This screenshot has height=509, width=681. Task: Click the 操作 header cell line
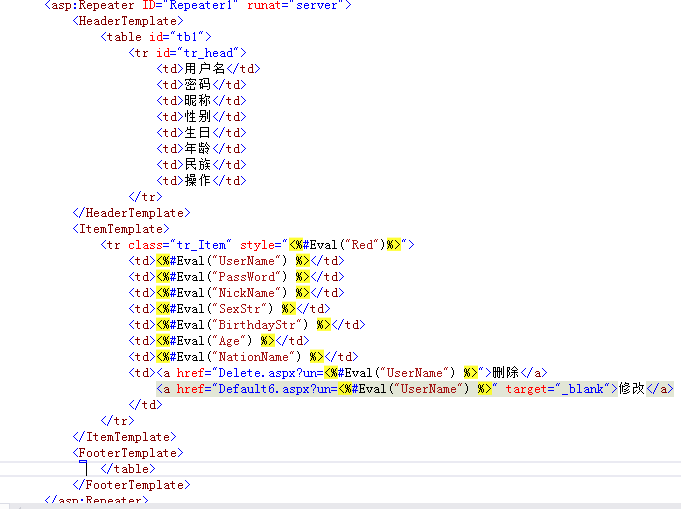click(x=201, y=181)
